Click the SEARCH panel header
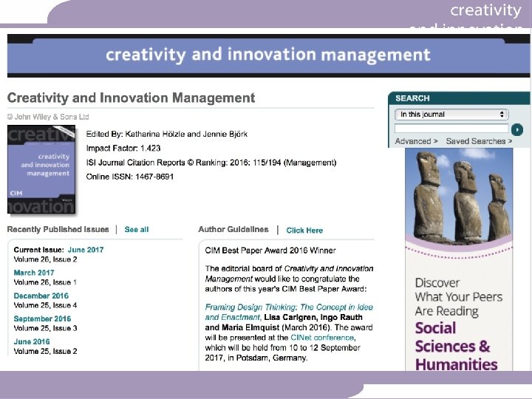This screenshot has width=532, height=399. click(x=459, y=98)
